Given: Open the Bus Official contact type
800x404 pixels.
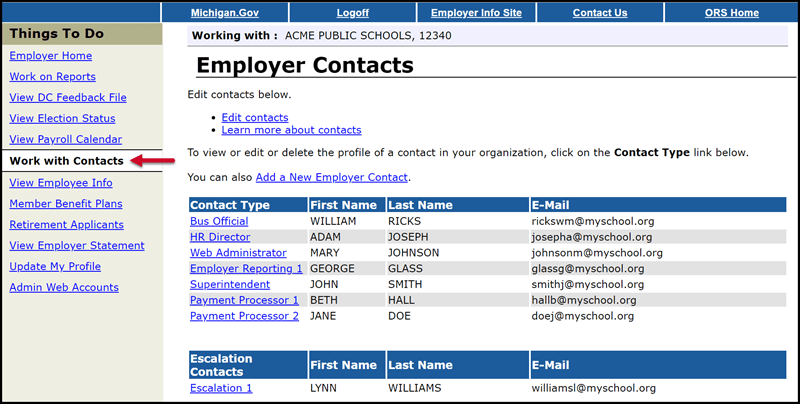Looking at the screenshot, I should coord(219,221).
